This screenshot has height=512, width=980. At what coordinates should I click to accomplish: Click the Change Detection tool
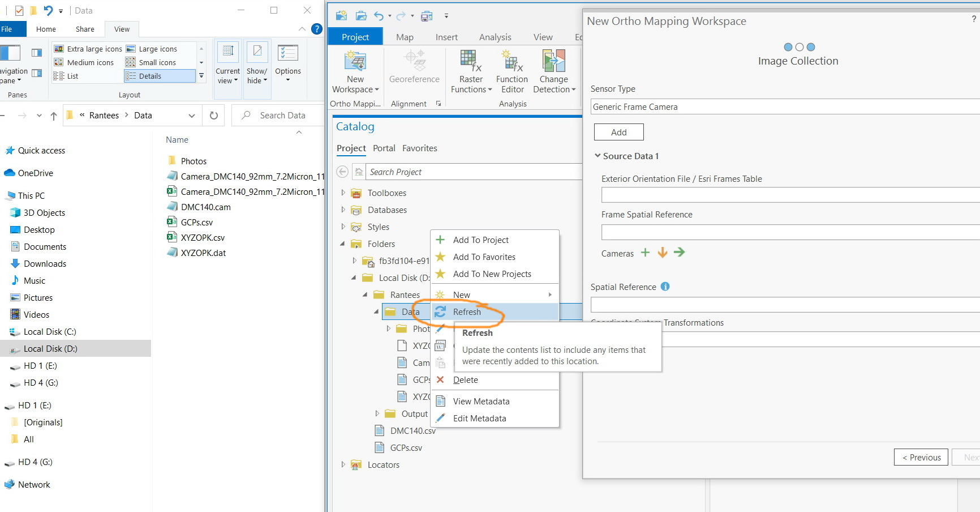pos(553,61)
